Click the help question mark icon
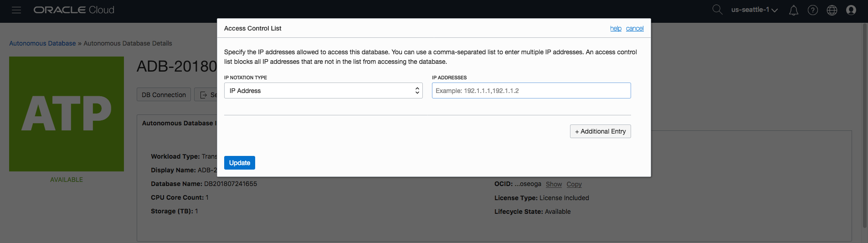This screenshot has width=868, height=243. [812, 10]
